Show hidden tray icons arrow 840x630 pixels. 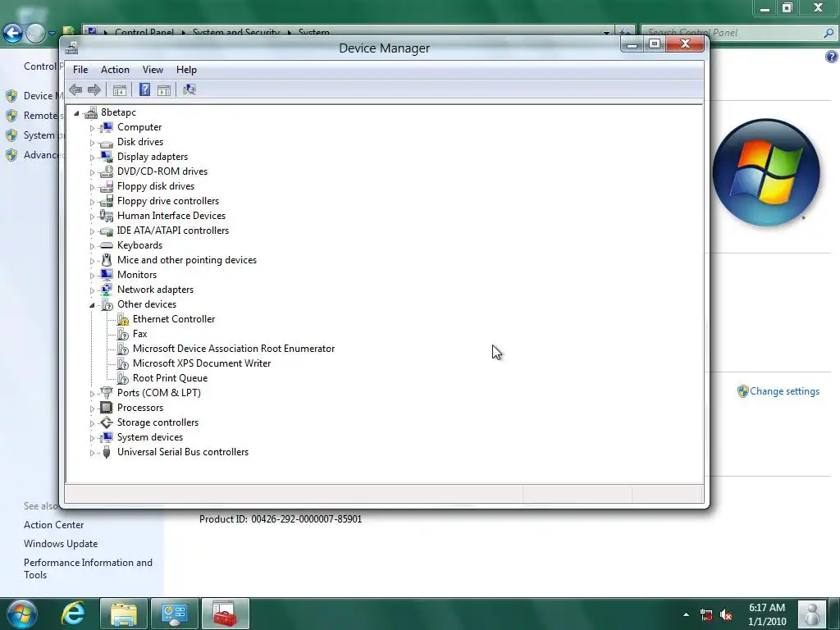[x=686, y=615]
